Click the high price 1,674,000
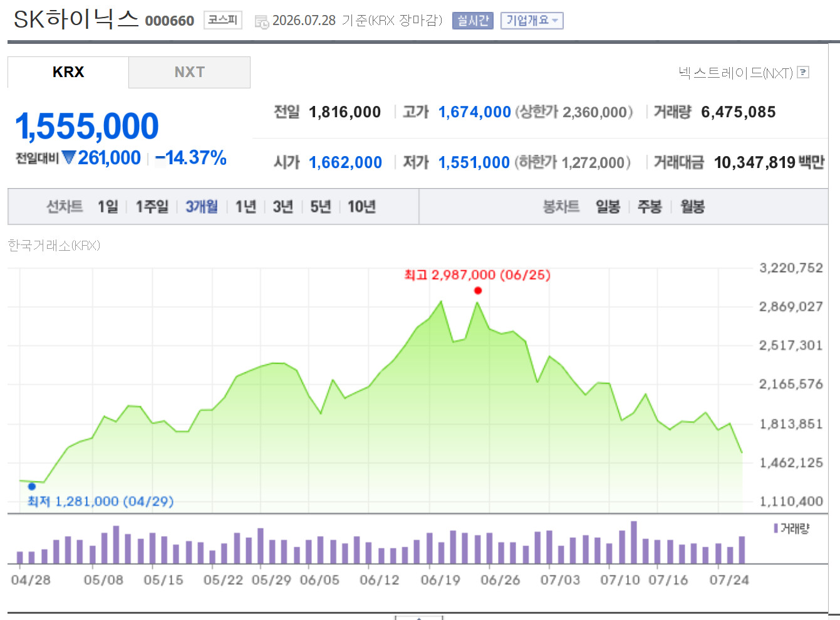The height and width of the screenshot is (620, 840). (x=475, y=112)
